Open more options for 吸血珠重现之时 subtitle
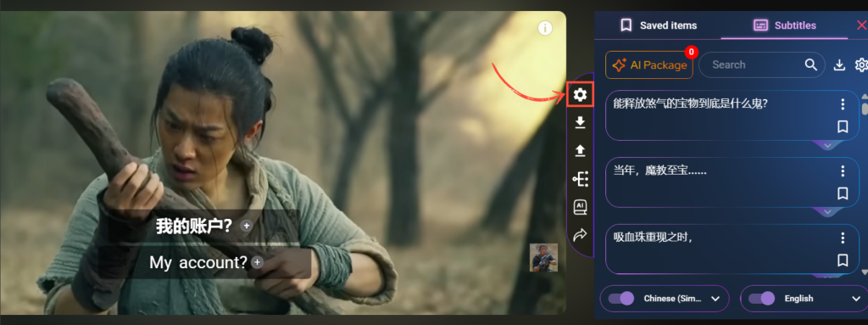The width and height of the screenshot is (868, 325). 843,238
